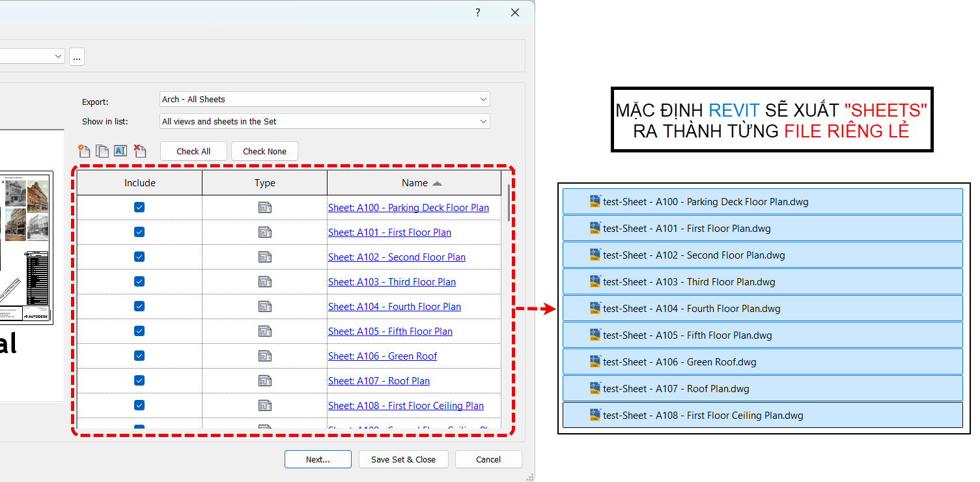Open link Sheet: A100 - Parking Deck Floor Plan
The width and height of the screenshot is (980, 482).
coord(408,208)
